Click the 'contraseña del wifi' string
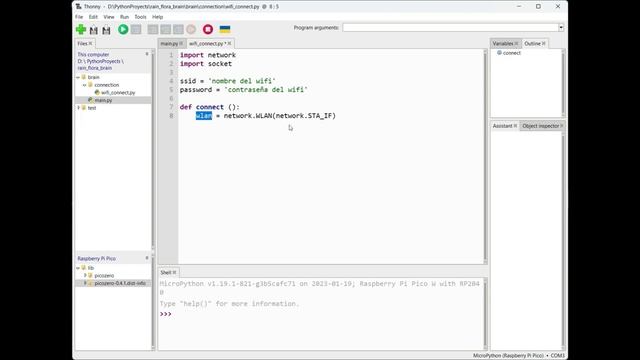 pos(266,90)
